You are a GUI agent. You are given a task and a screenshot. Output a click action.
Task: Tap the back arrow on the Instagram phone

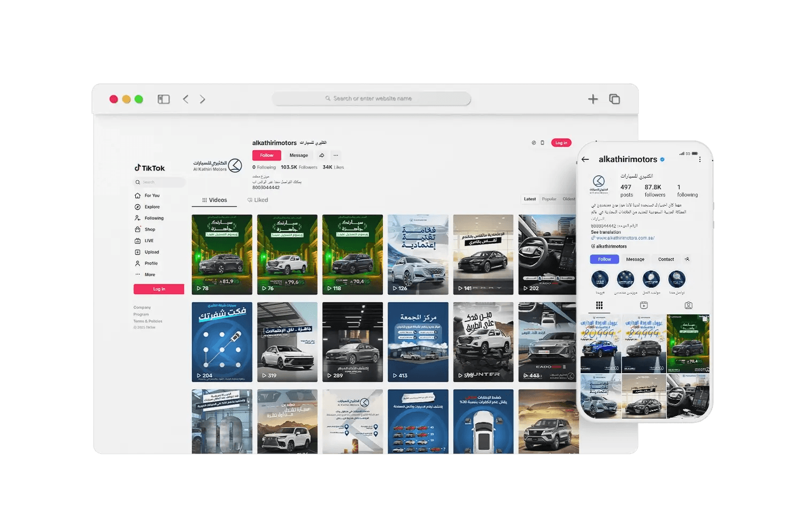(x=585, y=159)
